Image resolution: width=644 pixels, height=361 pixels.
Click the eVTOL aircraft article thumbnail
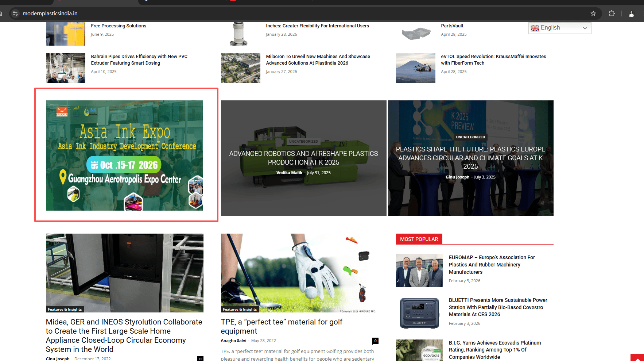(415, 68)
